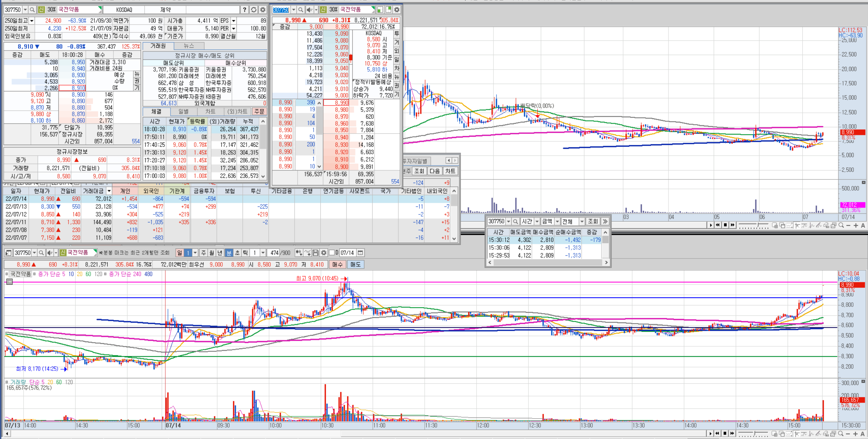868x439 pixels.
Task: Switch to 주문 tab
Action: [259, 111]
